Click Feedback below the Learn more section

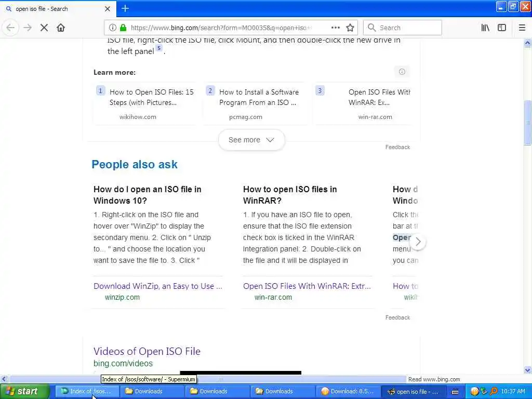(397, 147)
